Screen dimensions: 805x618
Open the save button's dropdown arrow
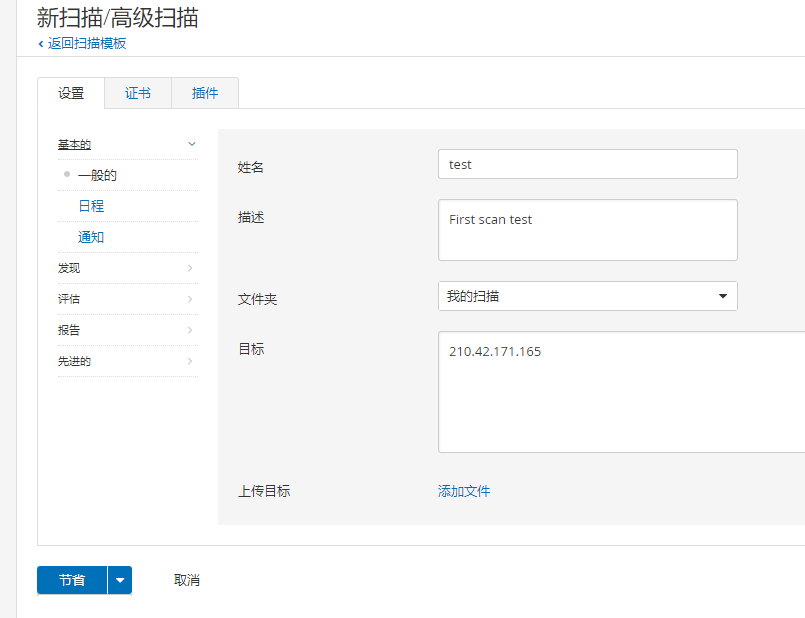click(x=119, y=580)
